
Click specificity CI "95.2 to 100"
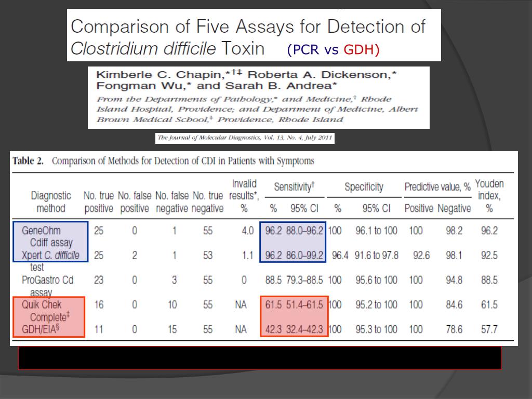[x=377, y=304]
